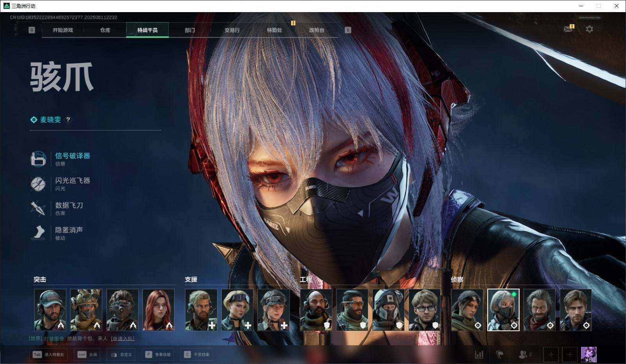The image size is (626, 364).
Task: Click the Q key previous-tab hint
Action: pyautogui.click(x=32, y=30)
